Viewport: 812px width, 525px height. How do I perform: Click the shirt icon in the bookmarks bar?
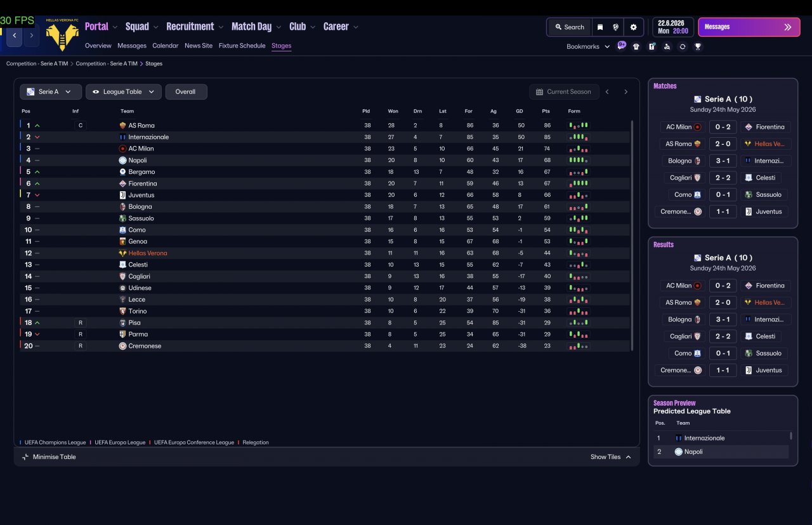point(636,46)
